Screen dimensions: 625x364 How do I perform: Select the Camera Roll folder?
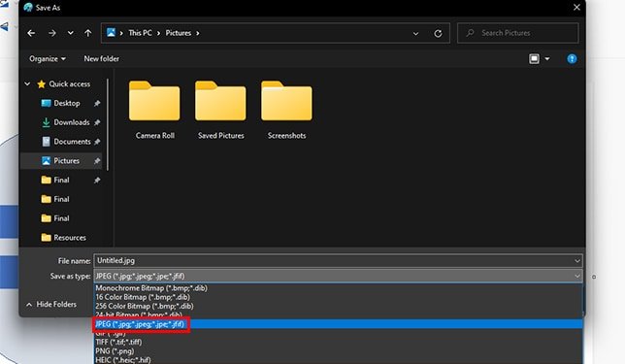pyautogui.click(x=154, y=111)
